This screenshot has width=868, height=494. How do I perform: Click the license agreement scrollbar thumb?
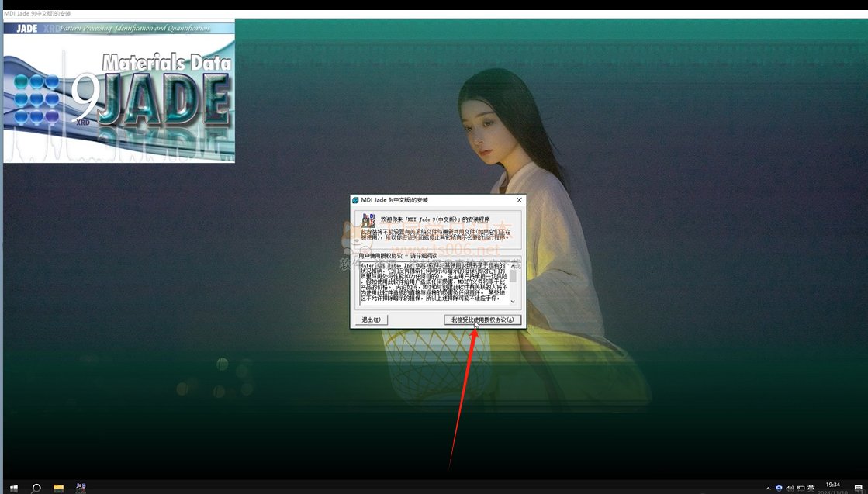coord(513,275)
